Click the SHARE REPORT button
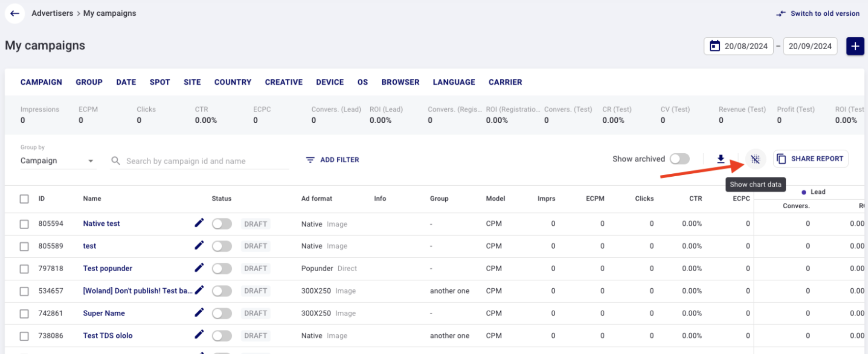This screenshot has height=354, width=868. [x=811, y=159]
